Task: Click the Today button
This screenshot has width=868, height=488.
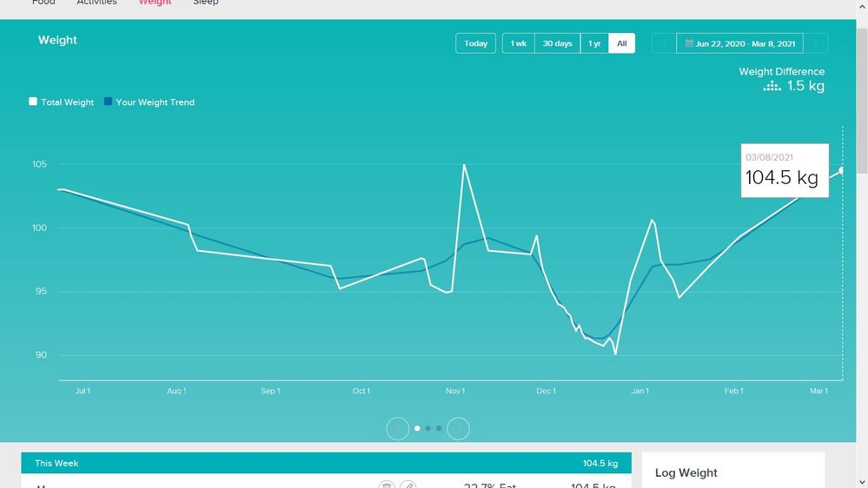Action: point(475,43)
